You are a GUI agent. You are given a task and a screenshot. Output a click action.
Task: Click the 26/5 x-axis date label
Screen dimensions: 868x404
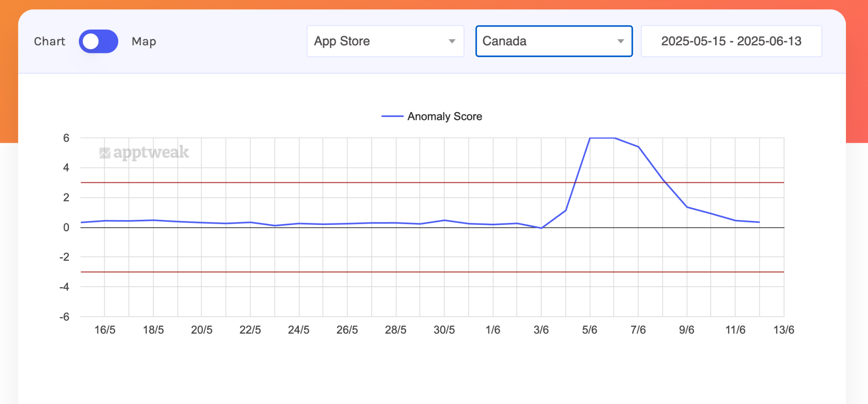point(347,330)
